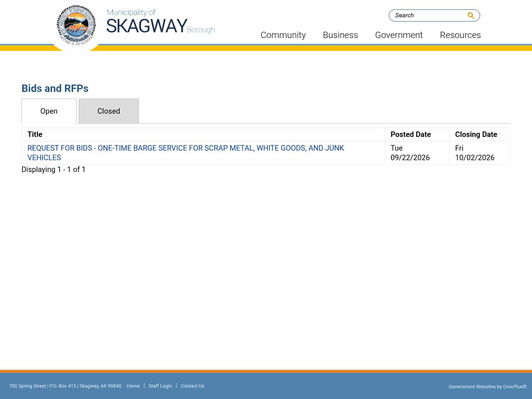Click the Government Websites by CivicPlus link
The width and height of the screenshot is (532, 399).
click(487, 386)
